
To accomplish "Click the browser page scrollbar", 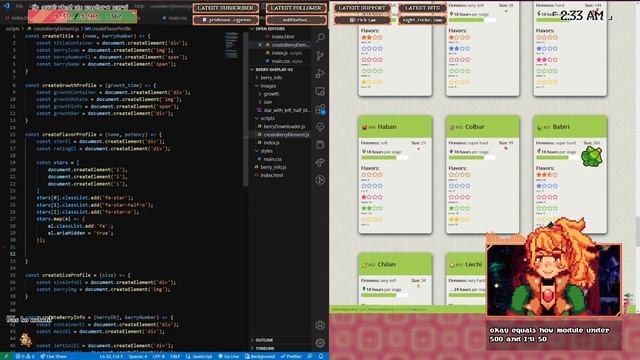I will pos(638,231).
